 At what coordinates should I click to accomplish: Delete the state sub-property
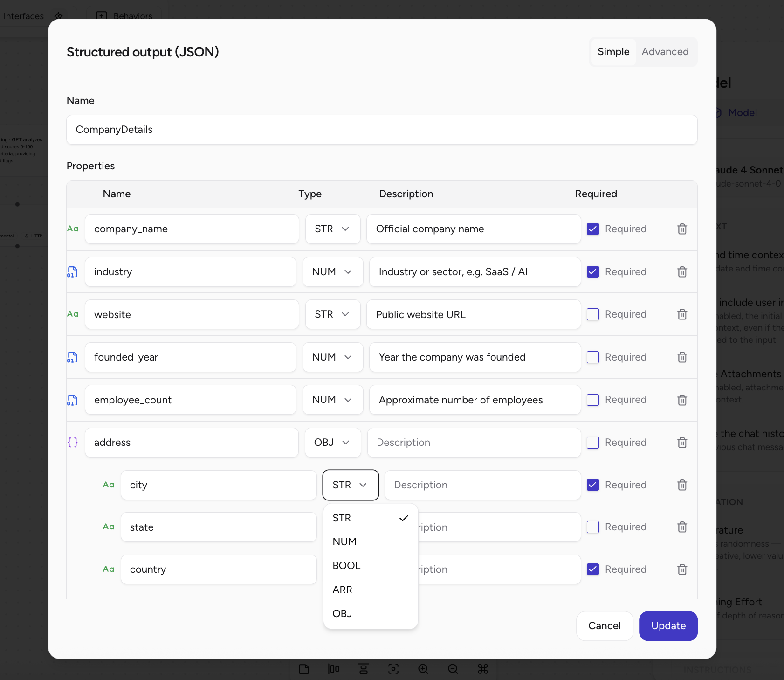coord(682,527)
